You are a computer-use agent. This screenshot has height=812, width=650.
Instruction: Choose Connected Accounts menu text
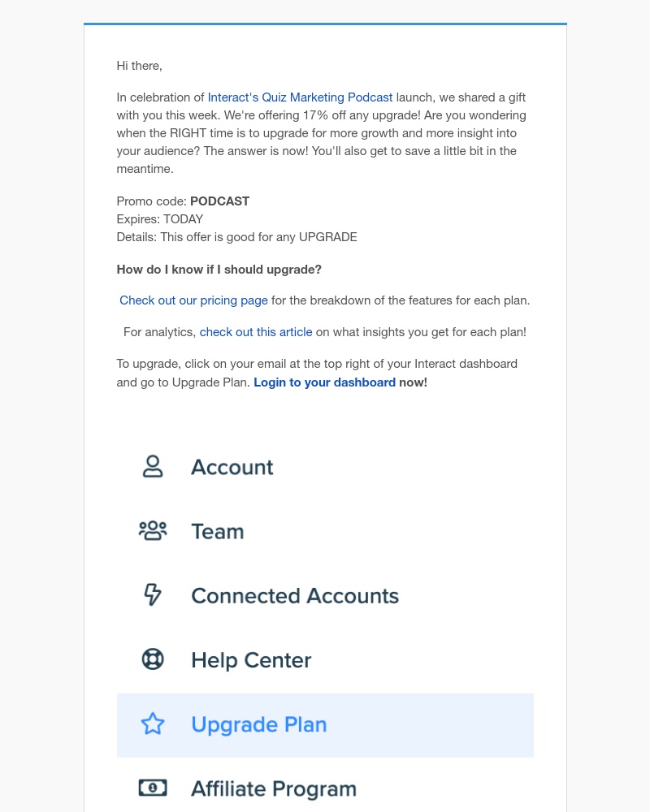pos(295,595)
